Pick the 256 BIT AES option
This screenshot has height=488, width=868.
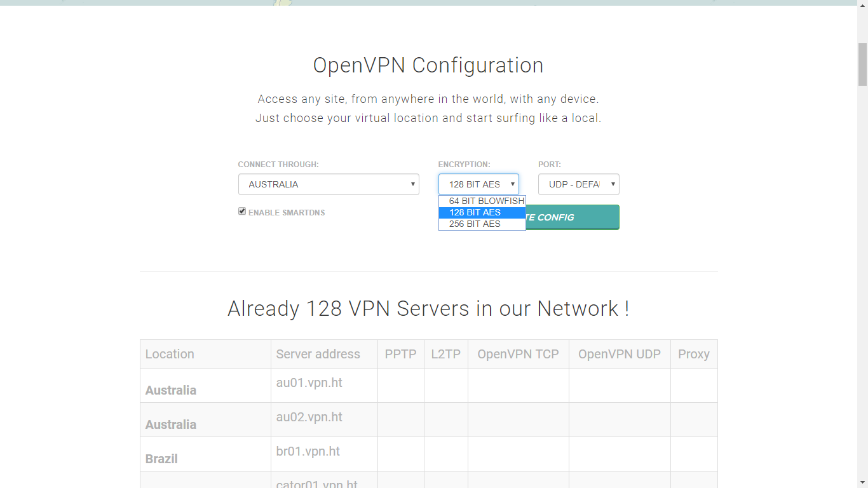(482, 224)
